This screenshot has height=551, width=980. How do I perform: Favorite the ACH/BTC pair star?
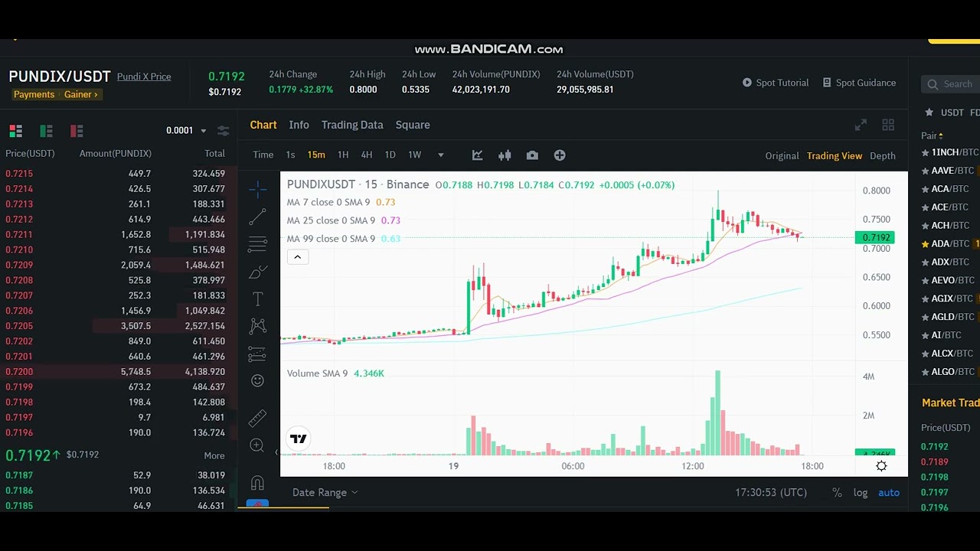926,225
